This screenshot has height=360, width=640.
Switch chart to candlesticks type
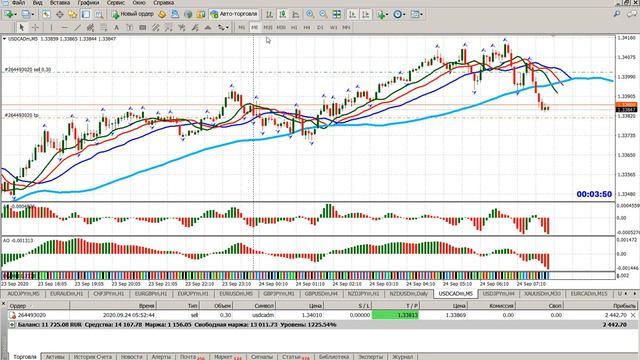tap(282, 14)
